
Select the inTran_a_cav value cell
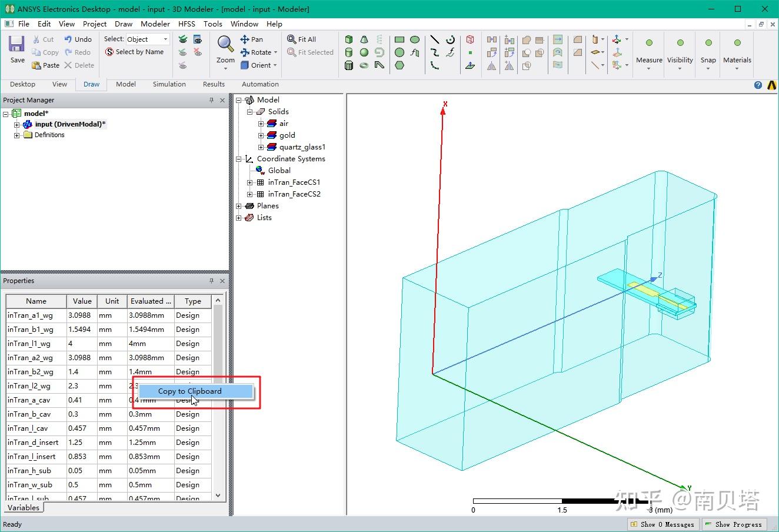click(x=82, y=400)
